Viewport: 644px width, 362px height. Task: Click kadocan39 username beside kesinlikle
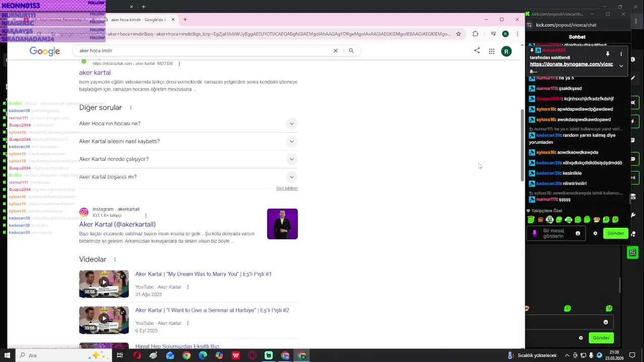(548, 173)
